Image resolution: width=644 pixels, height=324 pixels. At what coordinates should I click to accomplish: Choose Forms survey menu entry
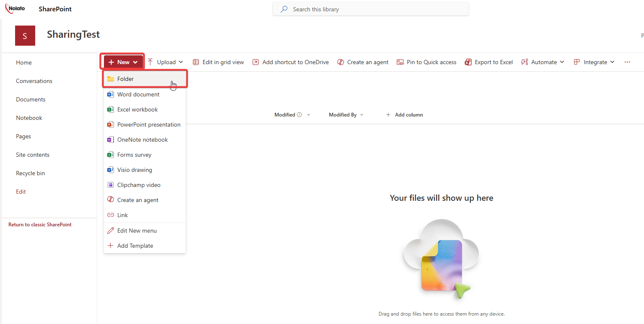(x=145, y=155)
